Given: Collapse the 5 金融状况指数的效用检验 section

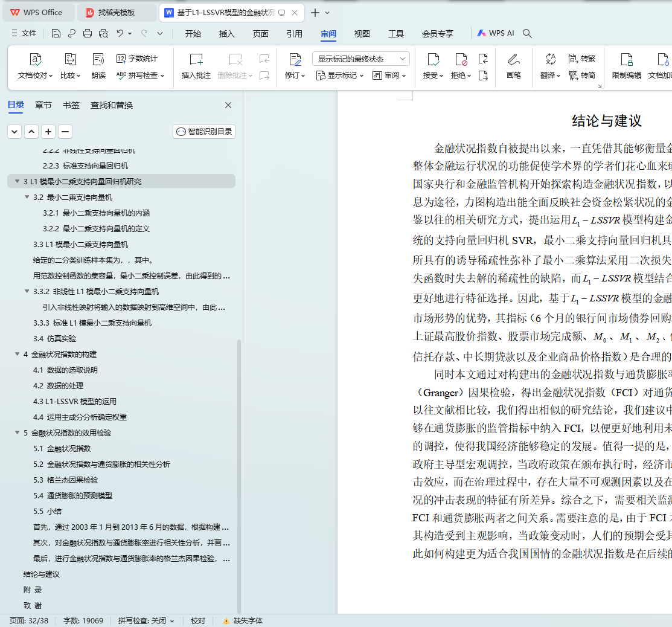Looking at the screenshot, I should [x=18, y=433].
